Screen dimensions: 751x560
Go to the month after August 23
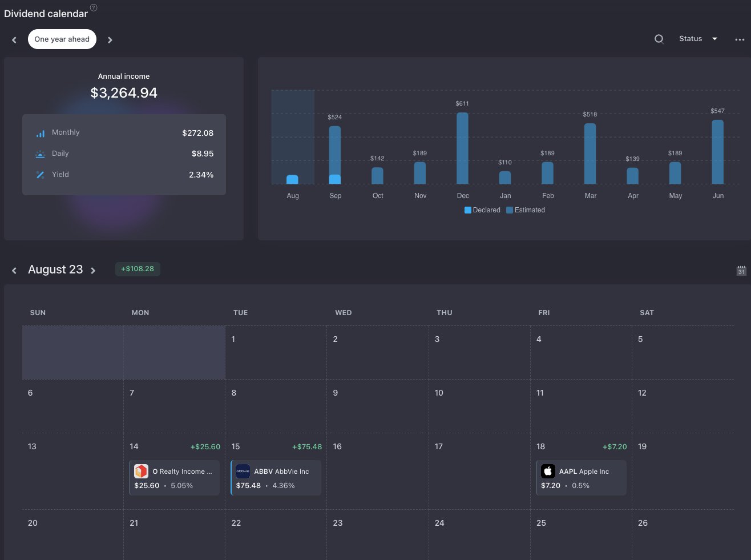[x=93, y=271]
